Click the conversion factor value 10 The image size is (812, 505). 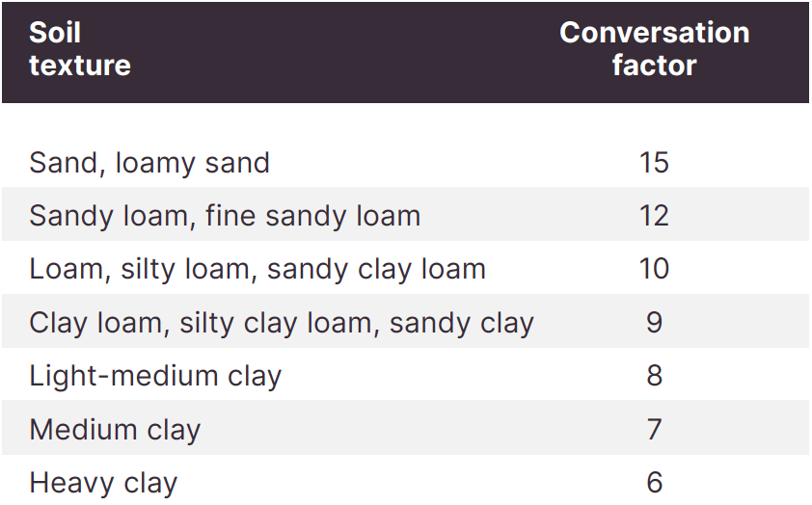click(x=654, y=269)
